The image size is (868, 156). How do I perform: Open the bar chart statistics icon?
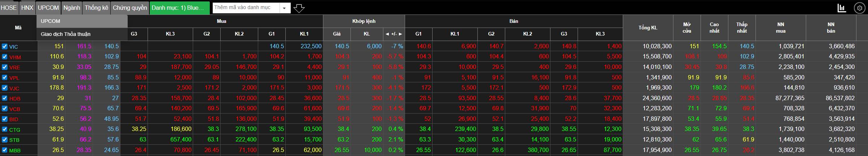click(842, 8)
